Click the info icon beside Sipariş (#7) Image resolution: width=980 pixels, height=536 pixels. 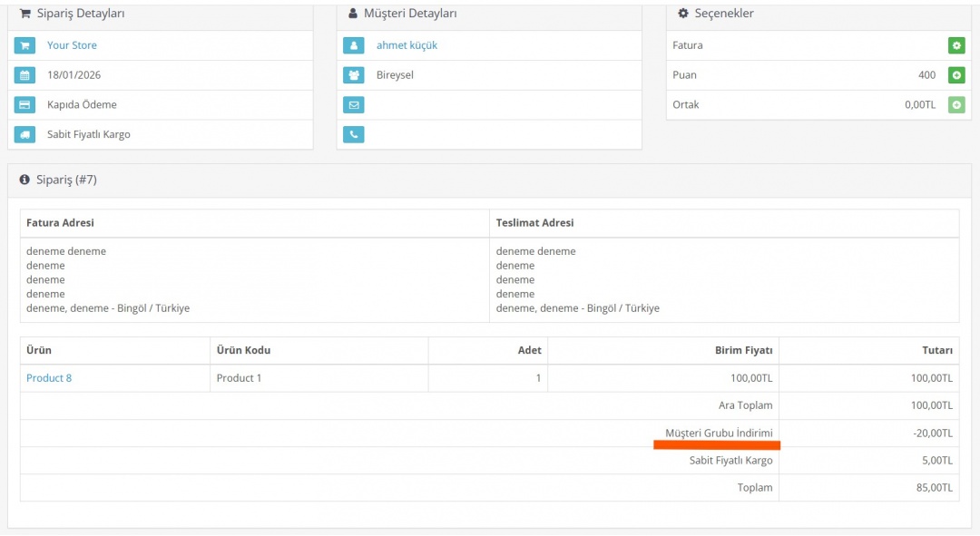[24, 180]
